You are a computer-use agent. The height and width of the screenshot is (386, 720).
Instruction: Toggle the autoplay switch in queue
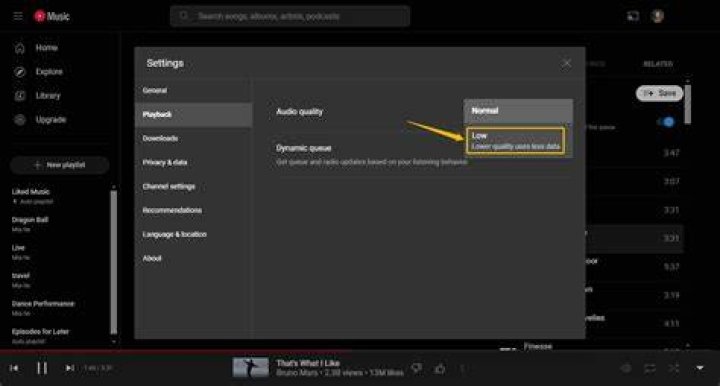click(666, 122)
